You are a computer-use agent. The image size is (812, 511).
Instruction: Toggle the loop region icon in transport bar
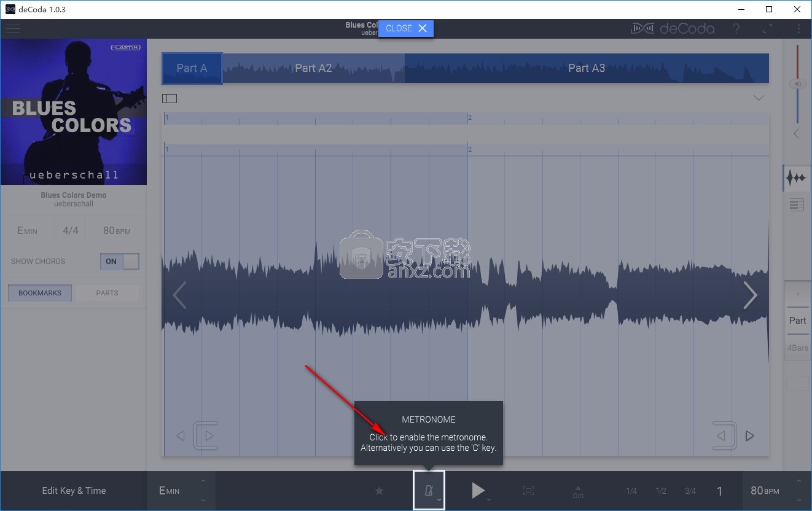(528, 490)
